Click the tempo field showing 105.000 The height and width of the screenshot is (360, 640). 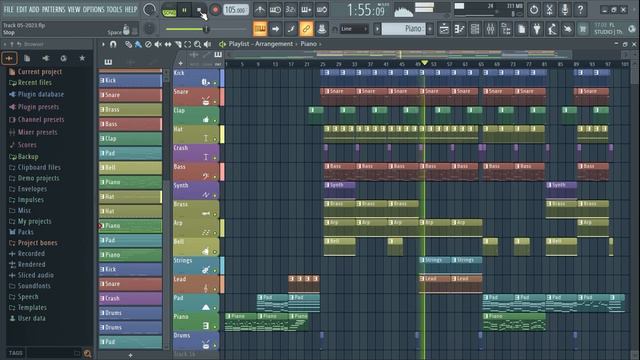click(x=236, y=10)
